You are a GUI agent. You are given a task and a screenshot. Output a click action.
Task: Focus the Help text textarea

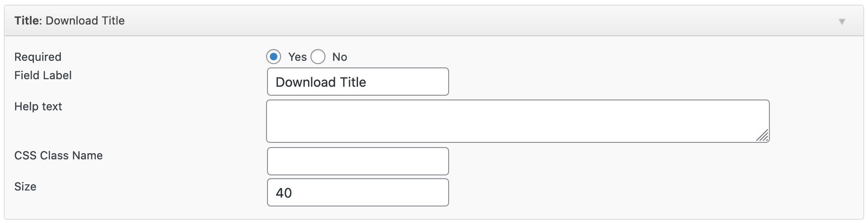[x=517, y=121]
